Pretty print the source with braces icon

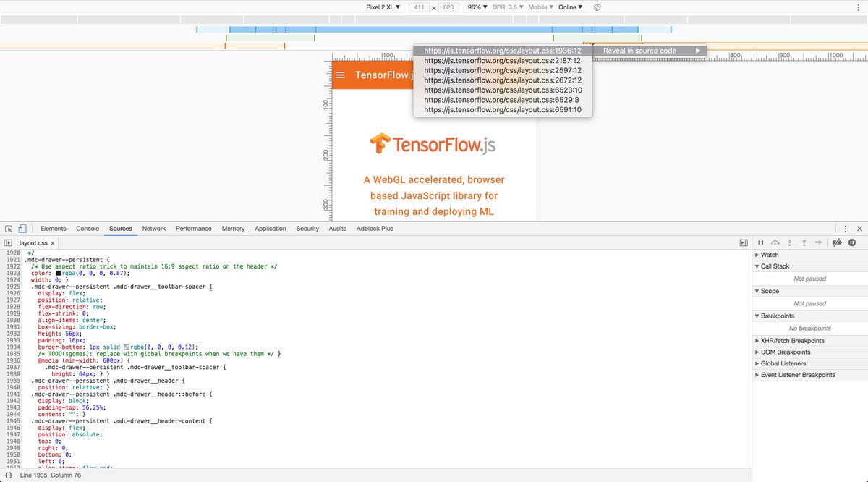pos(8,475)
